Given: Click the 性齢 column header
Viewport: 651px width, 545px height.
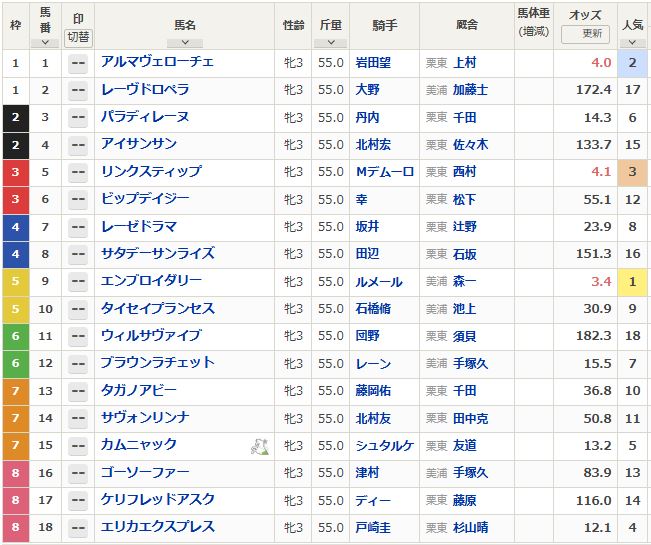Looking at the screenshot, I should 293,25.
